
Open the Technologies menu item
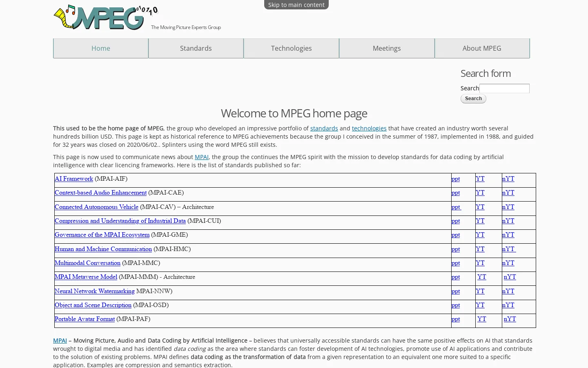(291, 48)
